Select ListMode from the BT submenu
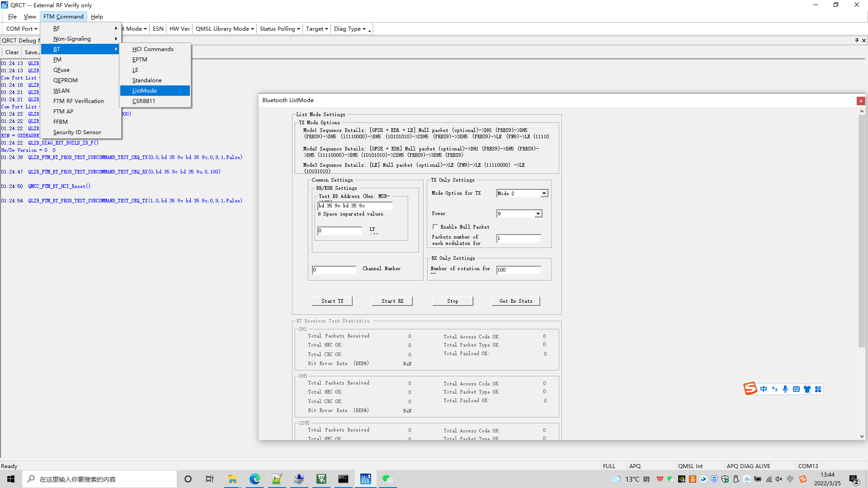 [145, 91]
